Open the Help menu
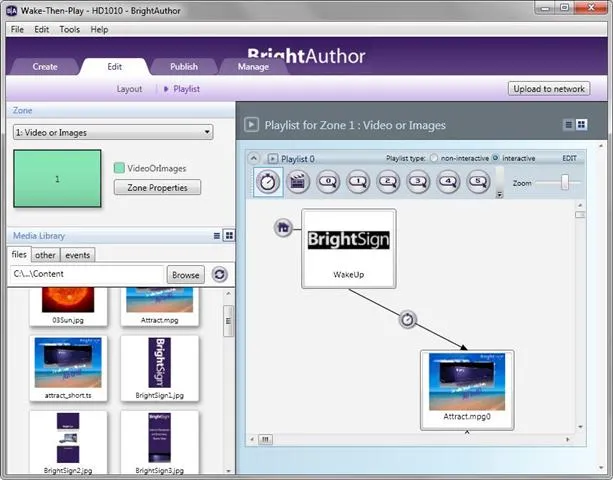The width and height of the screenshot is (613, 480). tap(99, 30)
